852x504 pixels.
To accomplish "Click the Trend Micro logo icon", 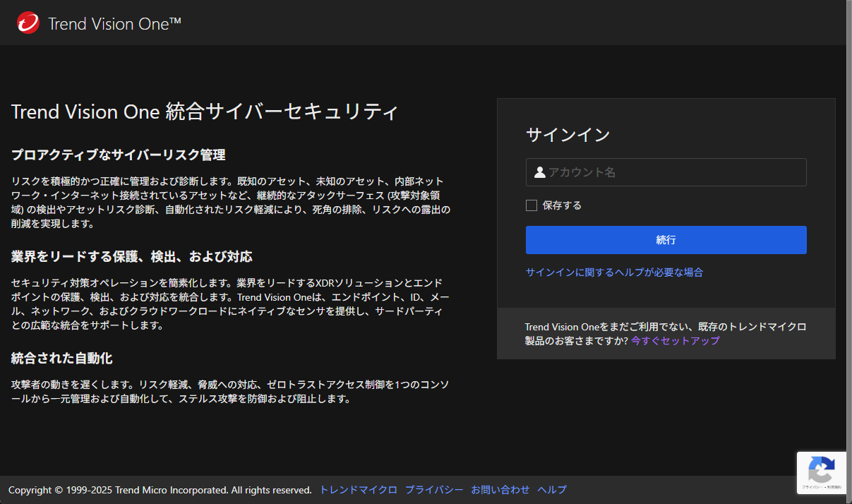I will [27, 22].
